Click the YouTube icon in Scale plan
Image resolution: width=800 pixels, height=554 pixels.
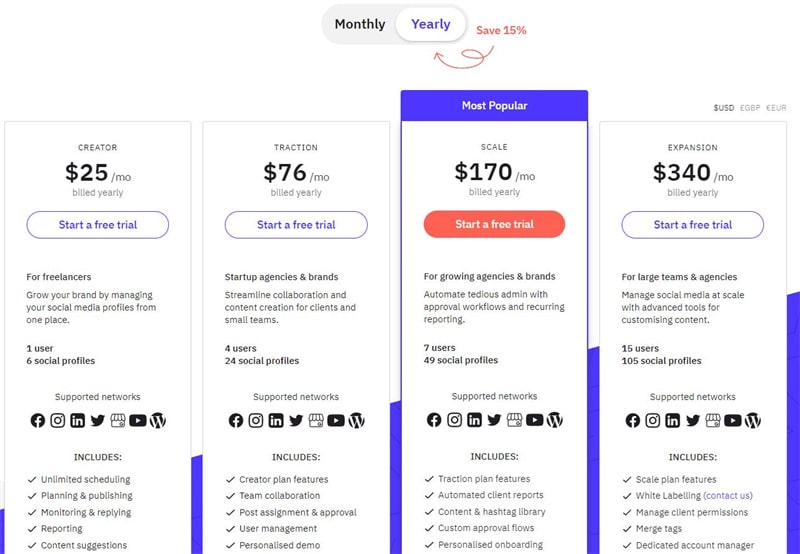(x=534, y=420)
